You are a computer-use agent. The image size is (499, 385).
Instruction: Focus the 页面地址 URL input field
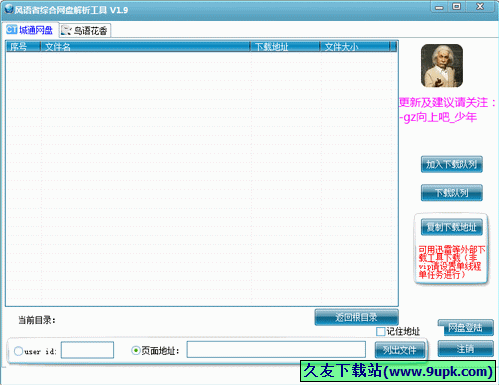(x=276, y=349)
